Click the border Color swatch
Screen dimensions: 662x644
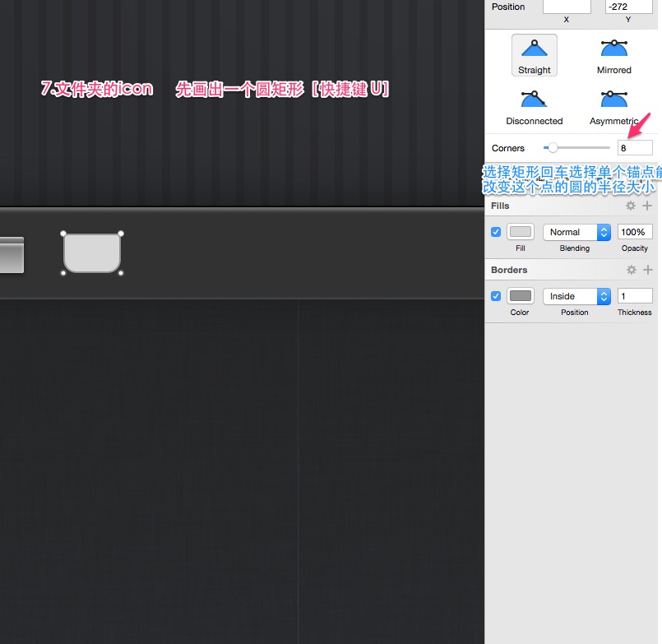520,296
